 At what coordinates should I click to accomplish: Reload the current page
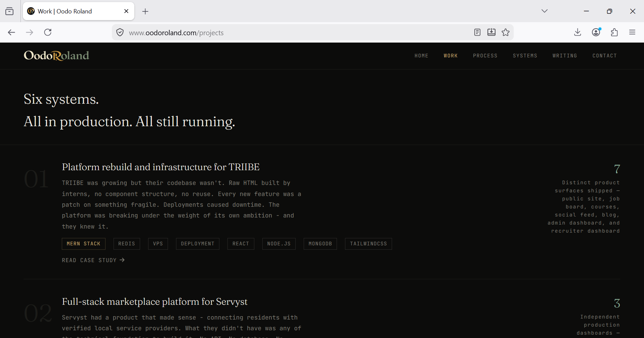(x=48, y=32)
